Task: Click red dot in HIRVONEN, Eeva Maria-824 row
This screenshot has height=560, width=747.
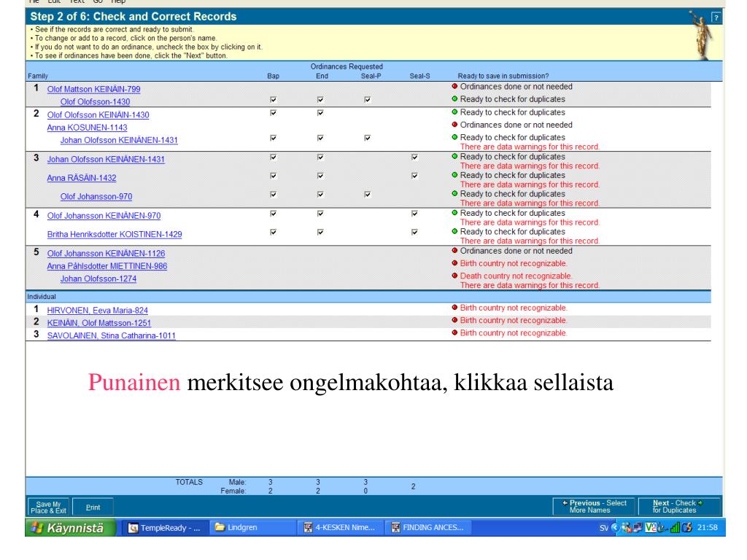Action: [x=454, y=307]
